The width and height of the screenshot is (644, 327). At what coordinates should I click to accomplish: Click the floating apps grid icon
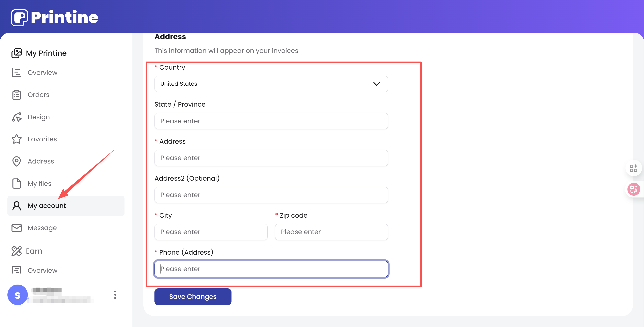pos(634,168)
